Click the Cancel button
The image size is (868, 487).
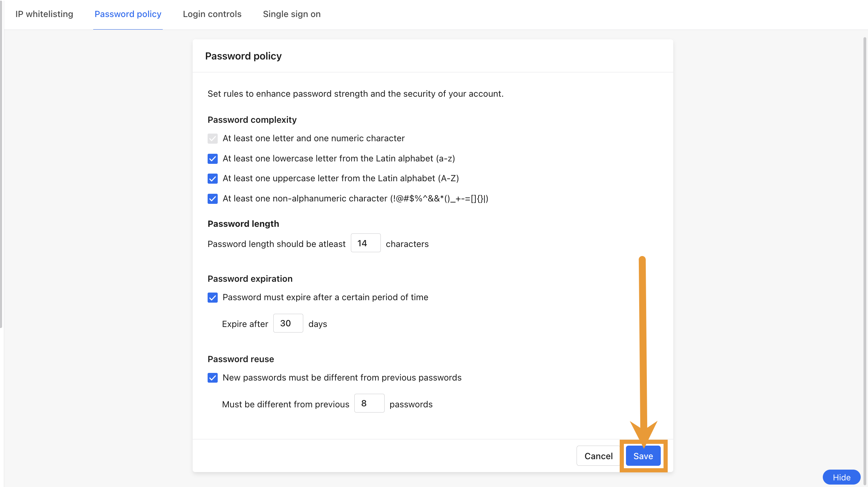(598, 456)
